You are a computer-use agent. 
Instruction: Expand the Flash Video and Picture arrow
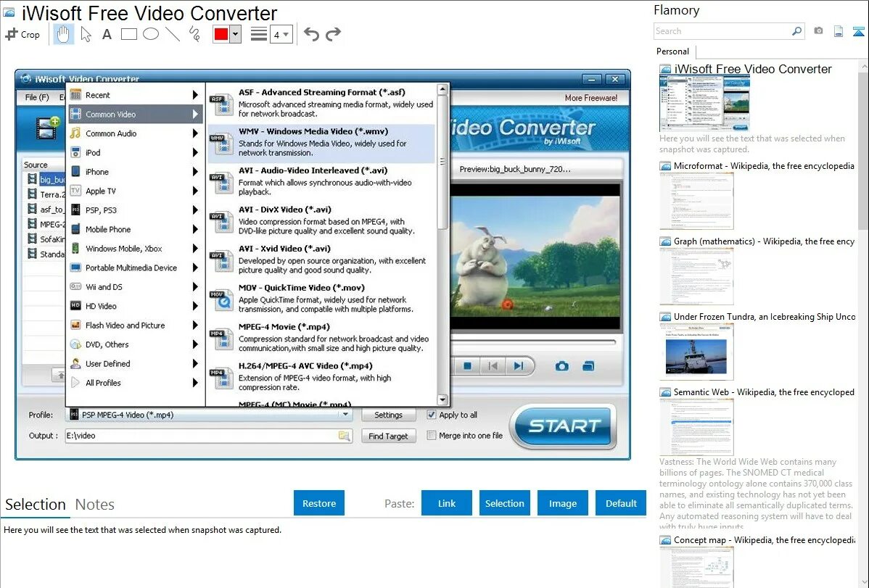pos(195,326)
